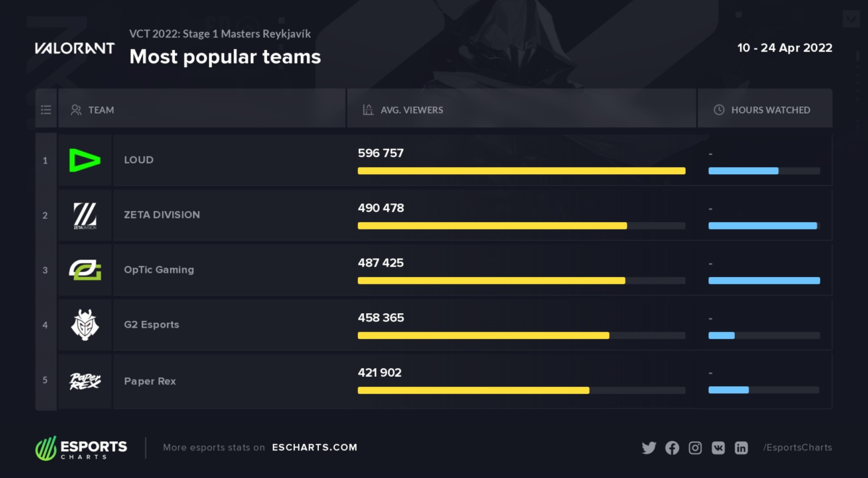Click the ZETA DIVISION team logo
868x478 pixels.
(x=85, y=215)
